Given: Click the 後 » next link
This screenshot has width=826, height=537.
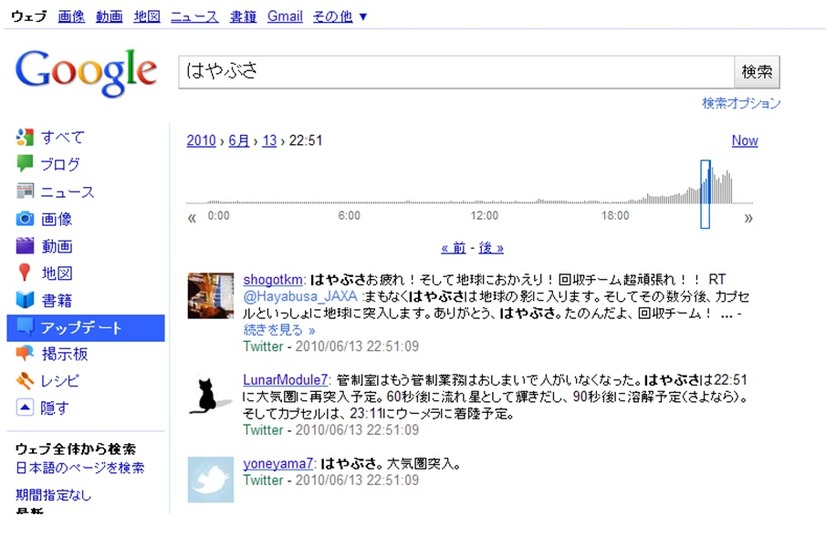Looking at the screenshot, I should point(491,248).
